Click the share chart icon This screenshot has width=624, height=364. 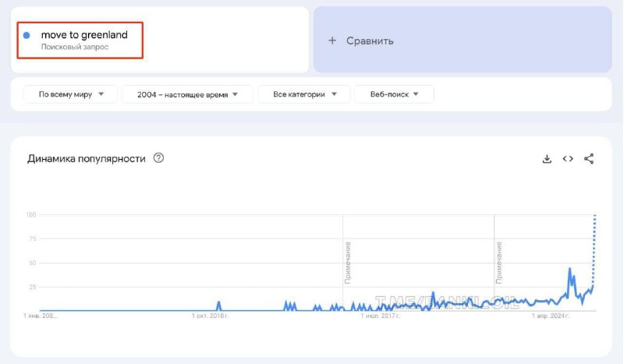click(589, 159)
